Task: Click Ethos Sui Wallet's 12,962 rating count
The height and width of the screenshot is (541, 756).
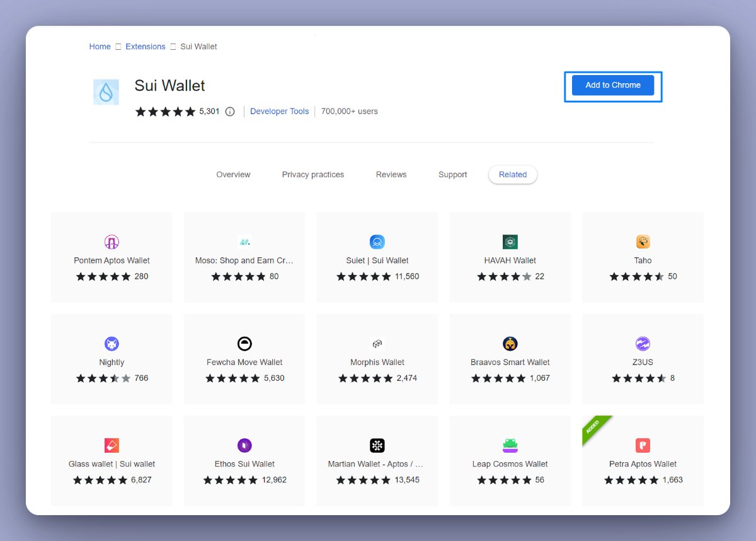Action: [x=274, y=480]
